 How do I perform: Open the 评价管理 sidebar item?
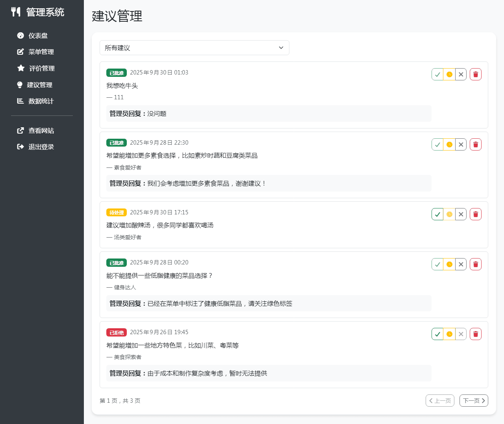point(42,68)
